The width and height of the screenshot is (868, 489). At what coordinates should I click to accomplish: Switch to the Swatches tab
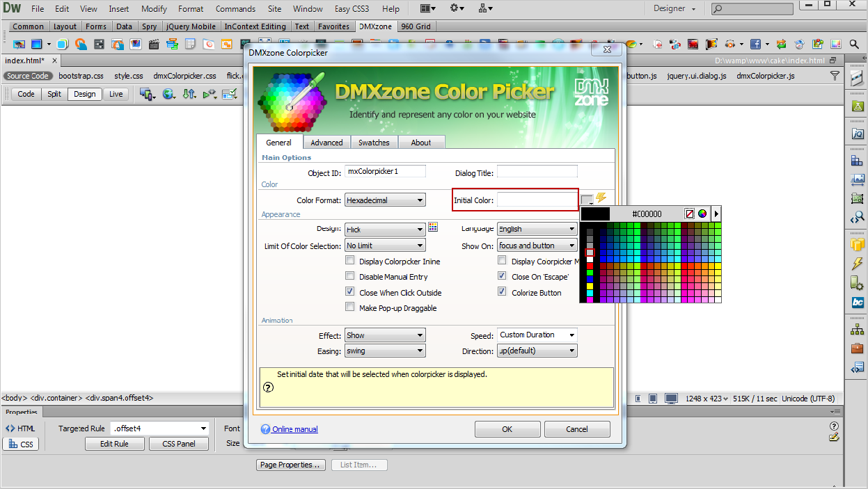click(374, 143)
